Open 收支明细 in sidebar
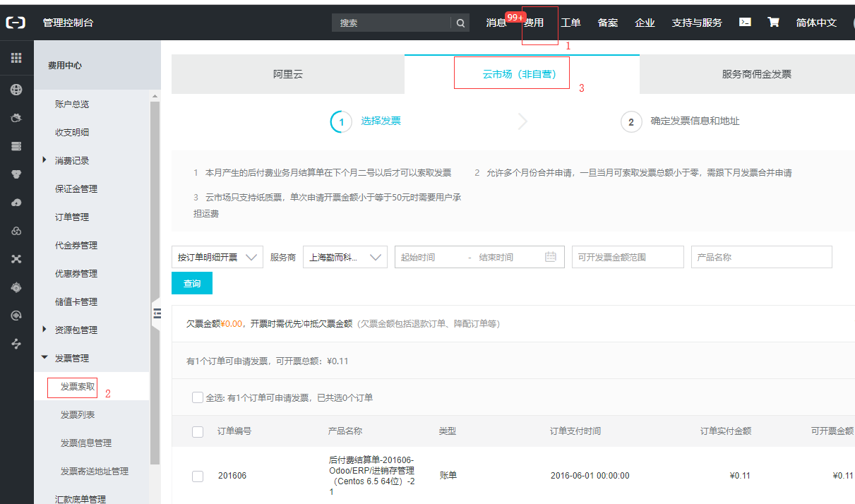The image size is (855, 504). click(72, 132)
